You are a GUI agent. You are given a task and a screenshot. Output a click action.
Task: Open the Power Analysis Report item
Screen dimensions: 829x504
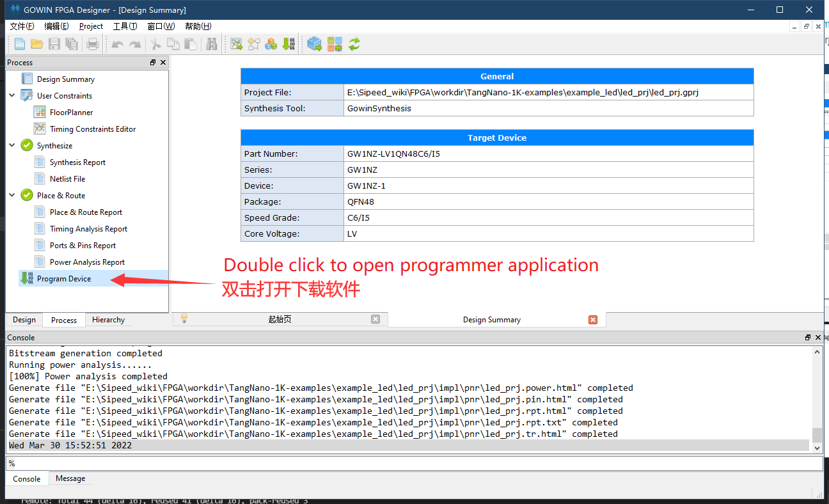click(x=87, y=262)
